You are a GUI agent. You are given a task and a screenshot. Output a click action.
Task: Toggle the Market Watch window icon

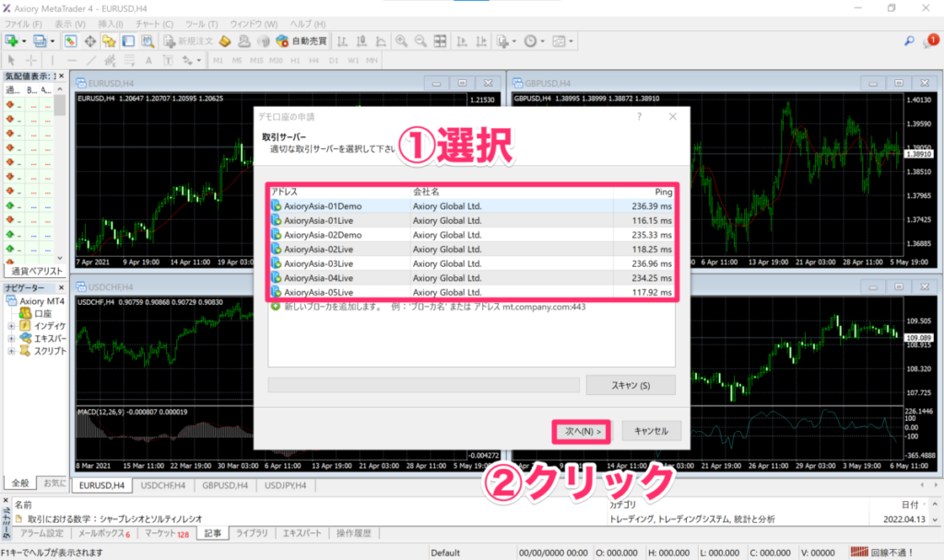70,41
